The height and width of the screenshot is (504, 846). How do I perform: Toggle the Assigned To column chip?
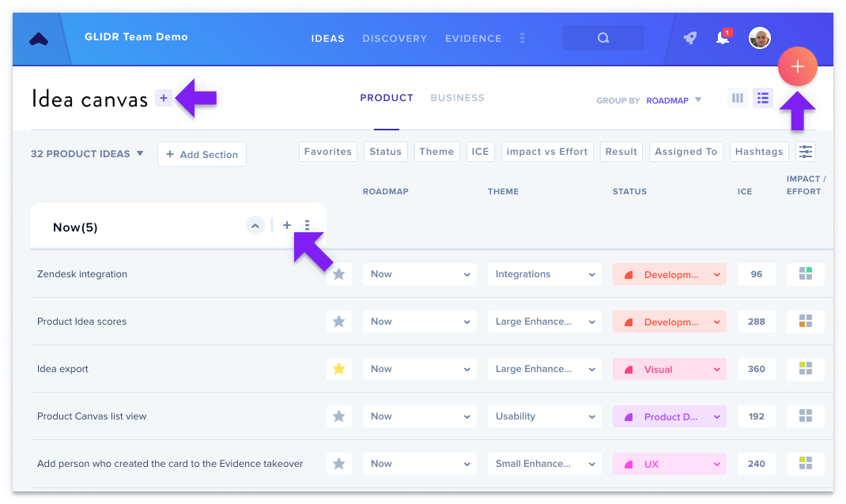(685, 152)
